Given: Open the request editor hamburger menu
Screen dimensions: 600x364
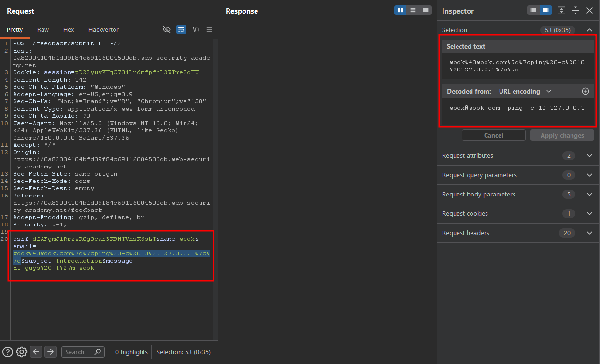Looking at the screenshot, I should point(209,29).
